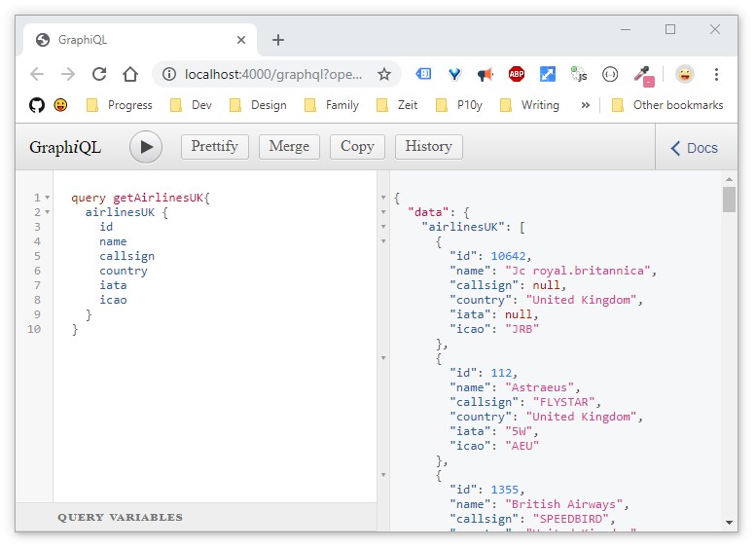The width and height of the screenshot is (756, 548).
Task: Click the "JRB" icao value
Action: coord(522,329)
